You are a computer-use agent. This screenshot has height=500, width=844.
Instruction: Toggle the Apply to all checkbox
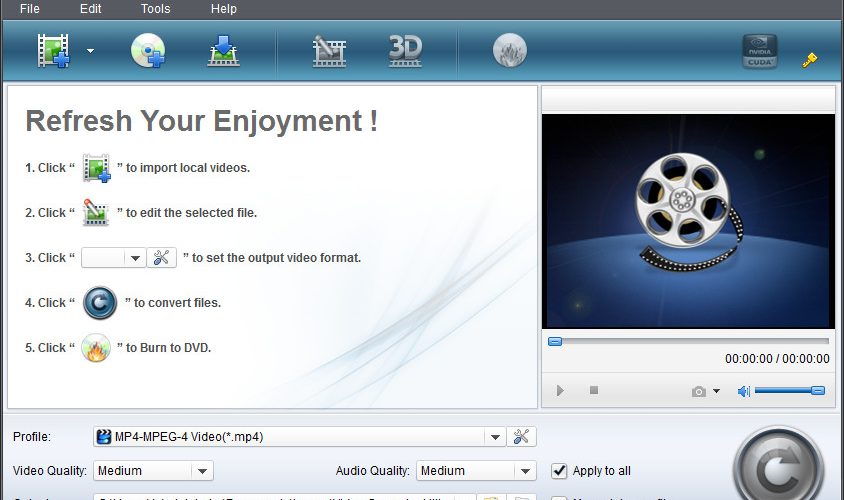559,471
